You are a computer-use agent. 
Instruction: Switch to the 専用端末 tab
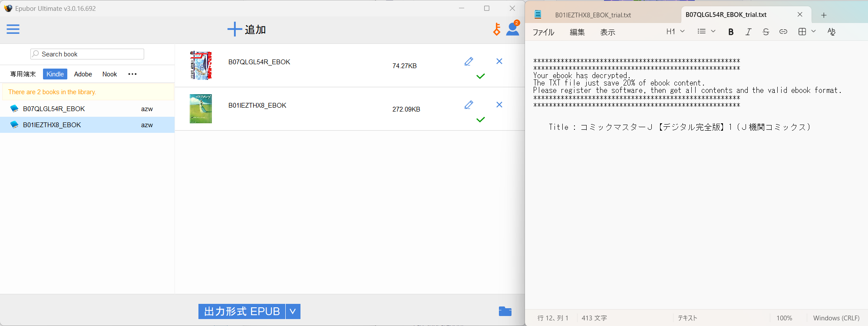coord(23,74)
